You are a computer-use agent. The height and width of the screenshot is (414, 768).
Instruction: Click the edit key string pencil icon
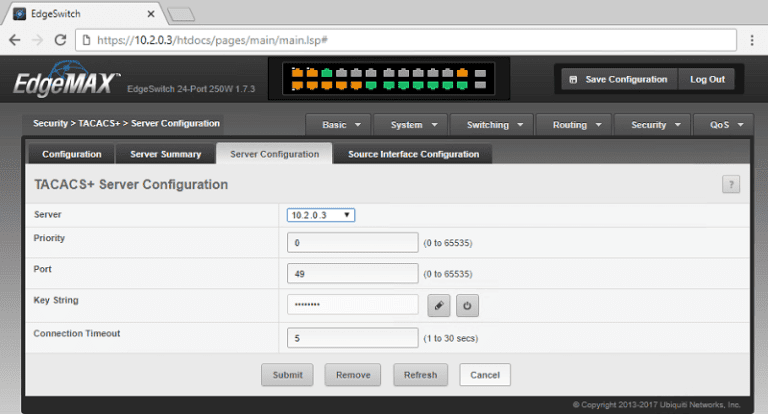(x=439, y=306)
